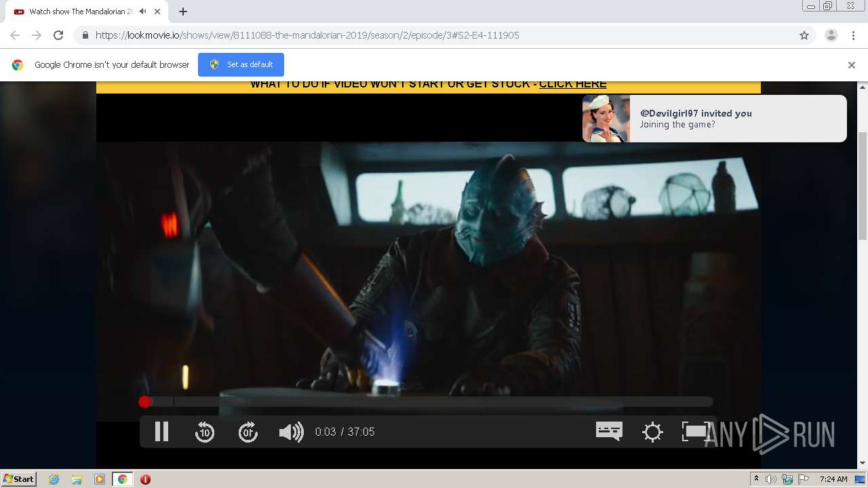
Task: Go back to previous page
Action: click(15, 35)
